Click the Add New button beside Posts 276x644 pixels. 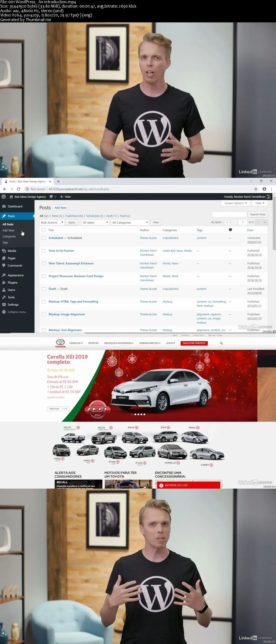[x=60, y=208]
